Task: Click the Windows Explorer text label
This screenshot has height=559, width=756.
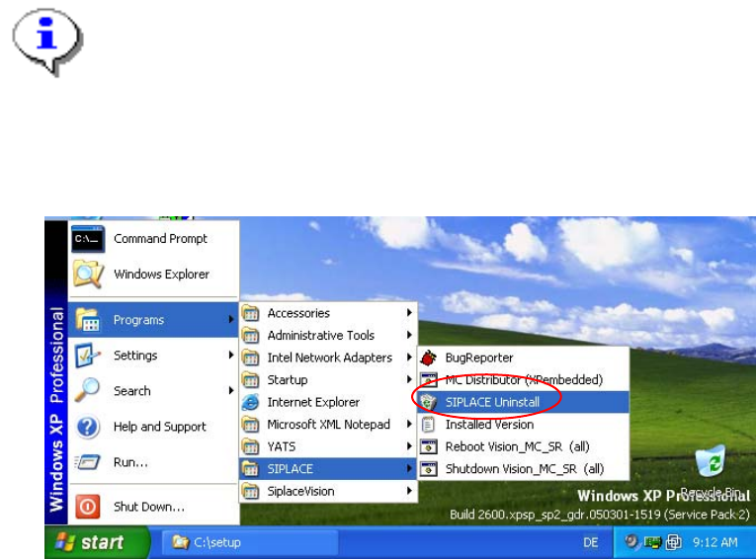Action: coord(161,275)
